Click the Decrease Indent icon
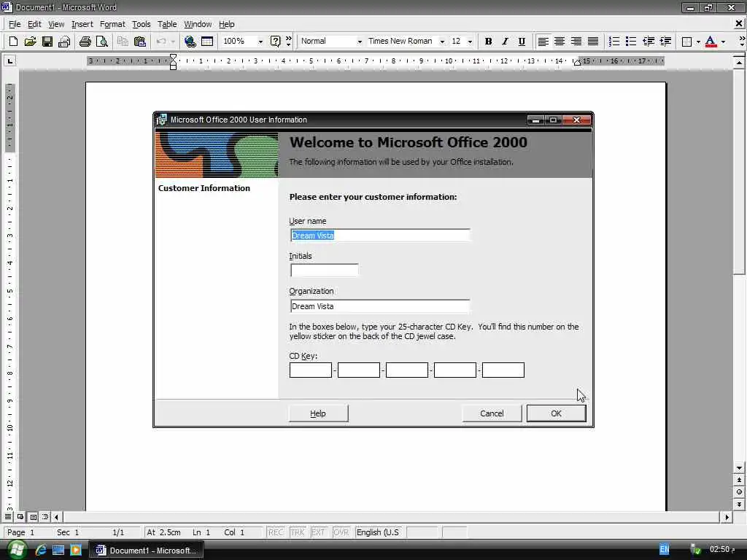This screenshot has width=747, height=560. point(648,42)
